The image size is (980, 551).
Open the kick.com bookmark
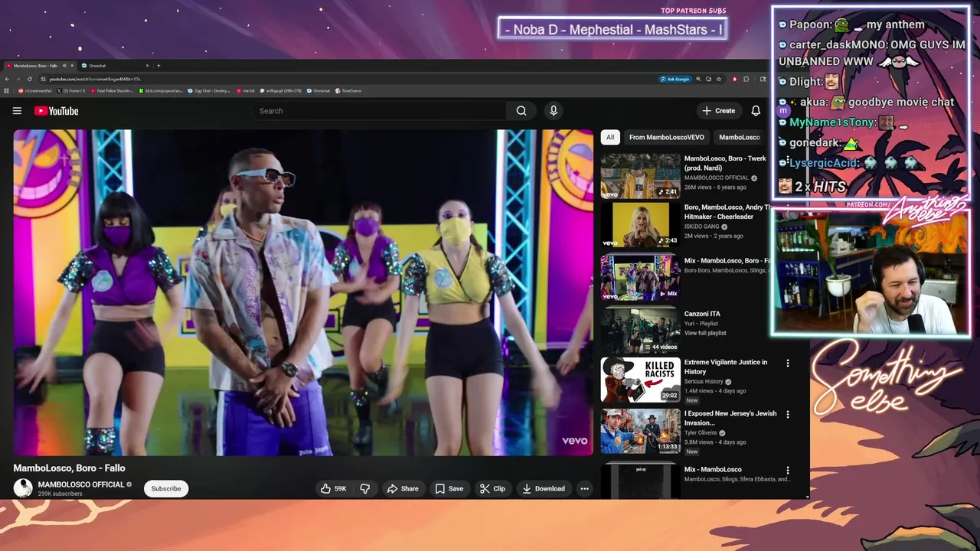pyautogui.click(x=161, y=90)
